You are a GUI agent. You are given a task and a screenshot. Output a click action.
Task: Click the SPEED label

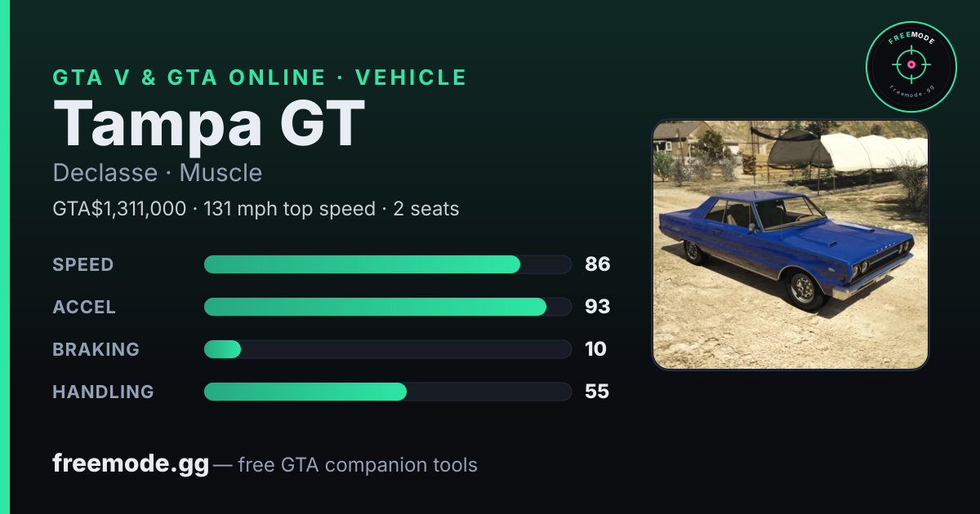tap(83, 264)
